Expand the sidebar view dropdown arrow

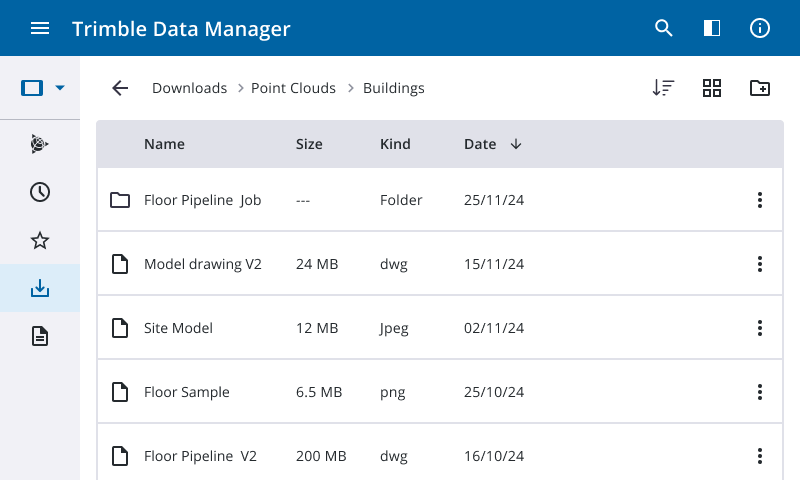[x=60, y=88]
